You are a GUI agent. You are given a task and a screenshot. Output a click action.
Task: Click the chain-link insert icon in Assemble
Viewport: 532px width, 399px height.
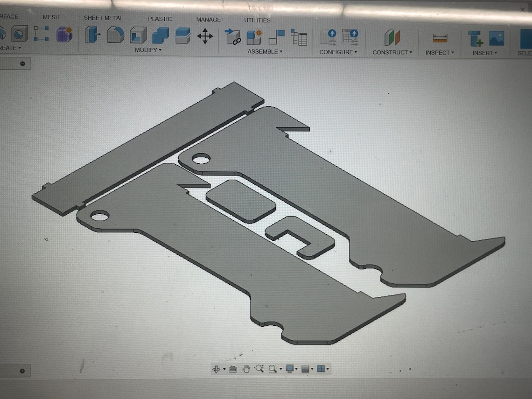[x=233, y=37]
